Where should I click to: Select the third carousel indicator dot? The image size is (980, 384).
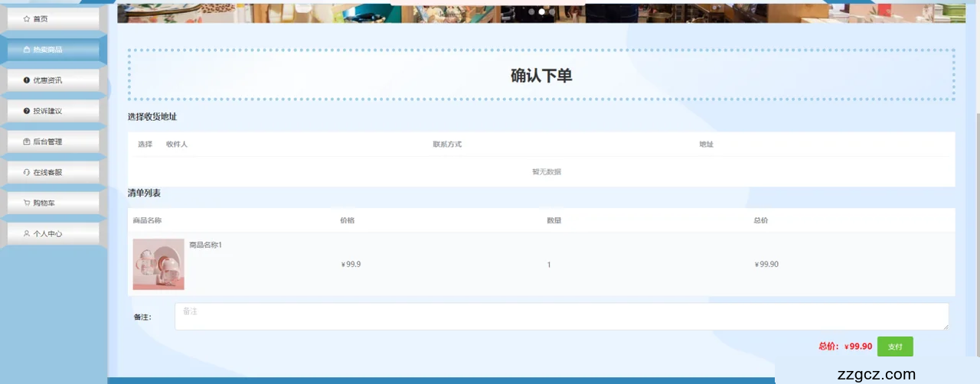(x=553, y=12)
